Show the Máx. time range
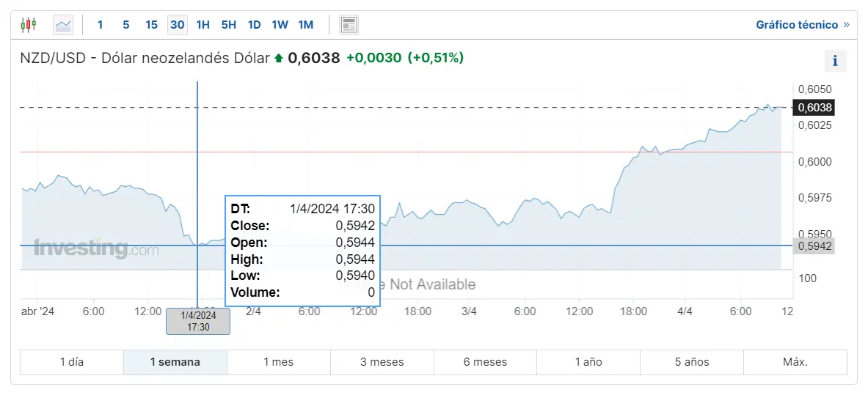Viewport: 868px width, 395px height. pos(795,362)
